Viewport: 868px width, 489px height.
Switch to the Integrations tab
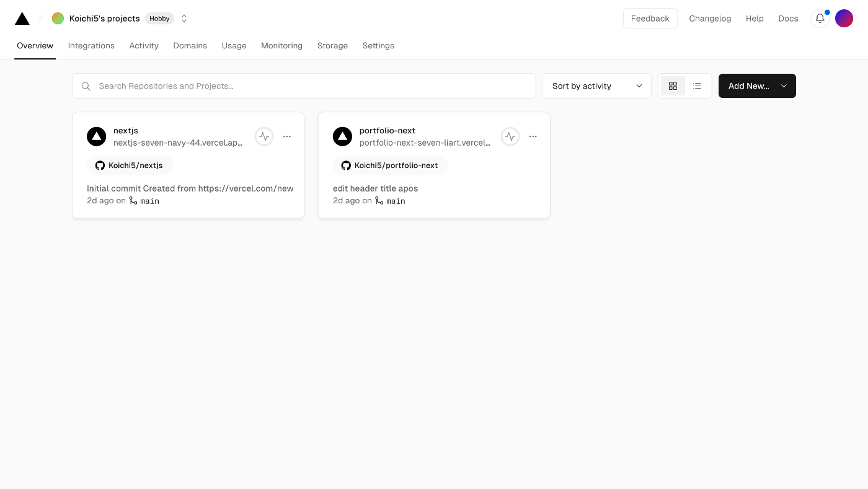[x=91, y=46]
